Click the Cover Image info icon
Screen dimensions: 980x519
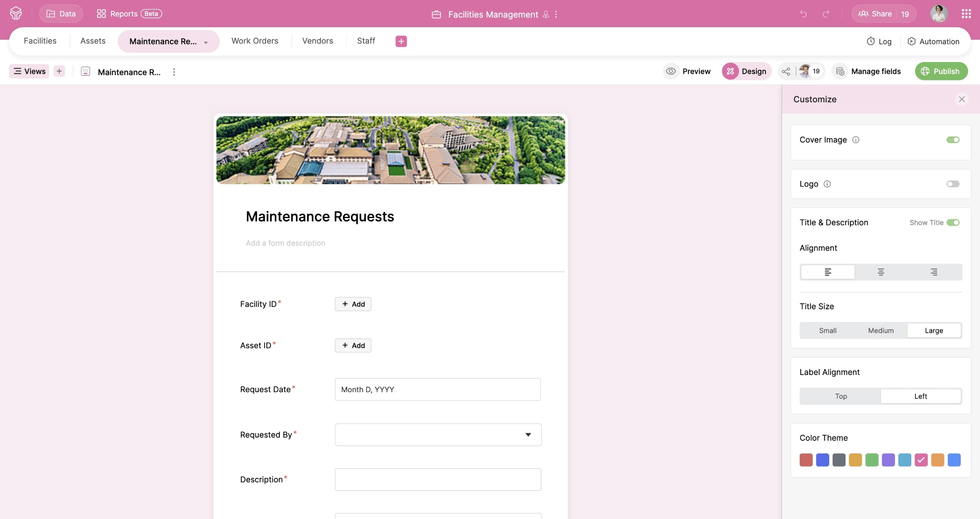click(856, 140)
